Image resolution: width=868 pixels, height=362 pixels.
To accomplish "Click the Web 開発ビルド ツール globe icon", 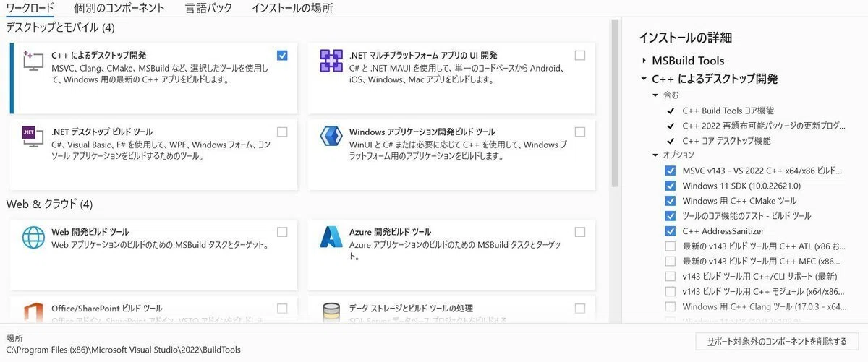I will pyautogui.click(x=33, y=238).
